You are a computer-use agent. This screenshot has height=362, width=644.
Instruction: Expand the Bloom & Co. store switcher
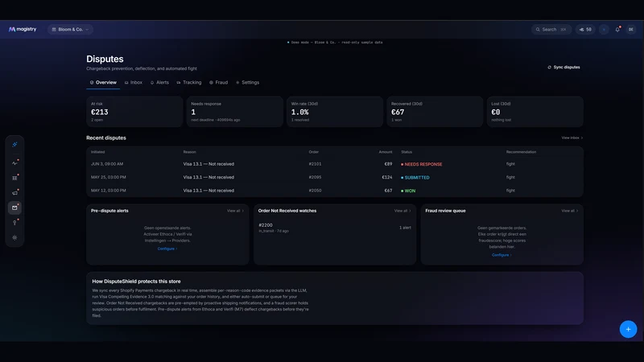70,30
